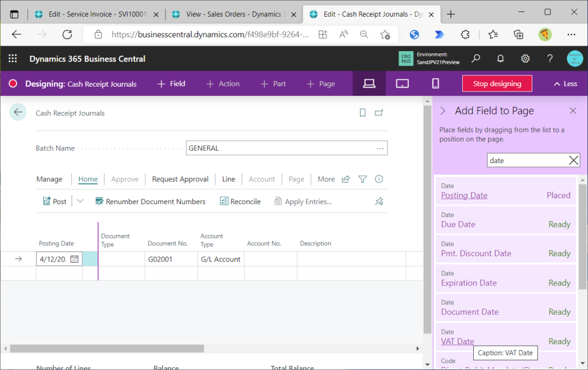
Task: Open browser extensions puzzle icon
Action: (465, 34)
